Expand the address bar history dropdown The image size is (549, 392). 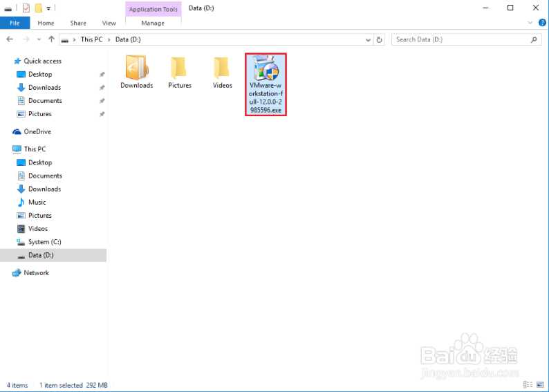click(368, 40)
